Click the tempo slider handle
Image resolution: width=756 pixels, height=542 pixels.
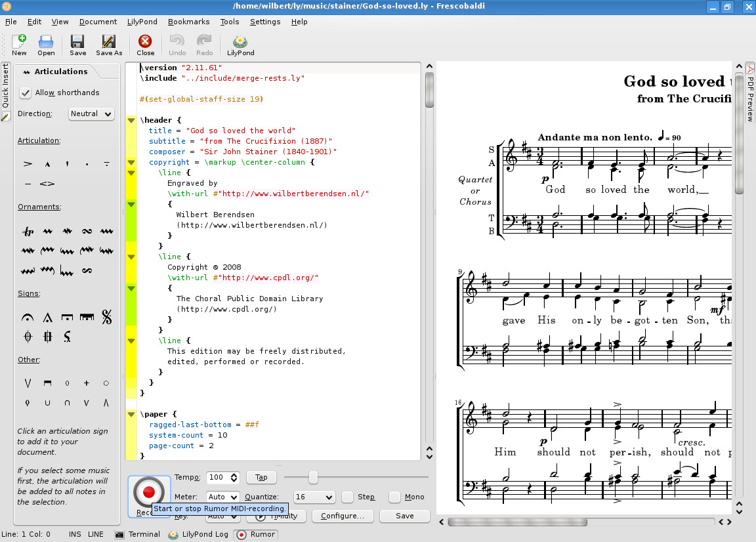click(313, 478)
